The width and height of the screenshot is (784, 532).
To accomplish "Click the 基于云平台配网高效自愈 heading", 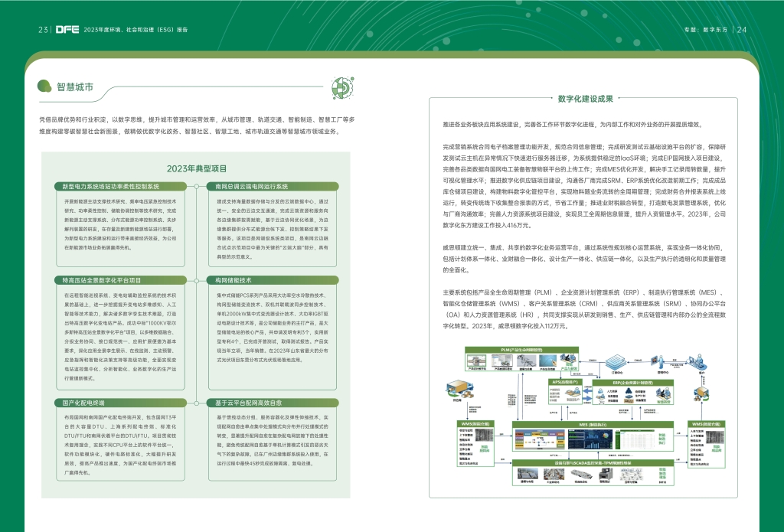I will (x=249, y=402).
